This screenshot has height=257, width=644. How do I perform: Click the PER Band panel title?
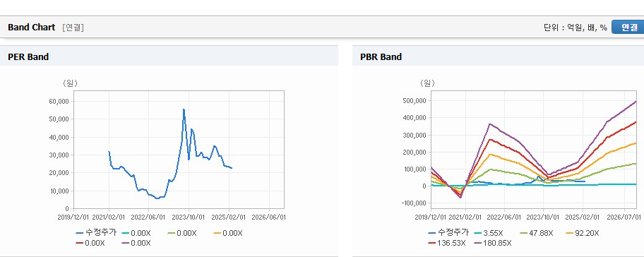28,57
